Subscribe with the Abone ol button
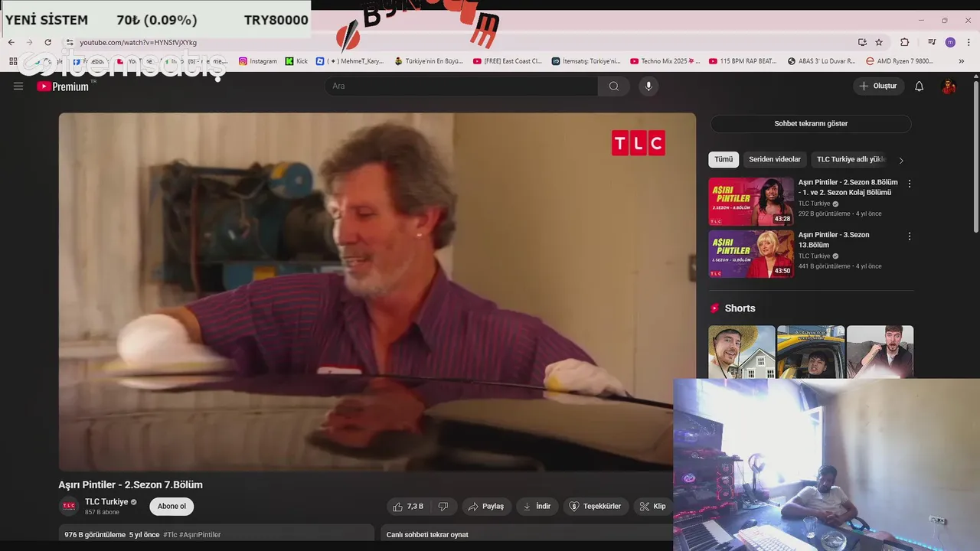The image size is (980, 551). (171, 507)
